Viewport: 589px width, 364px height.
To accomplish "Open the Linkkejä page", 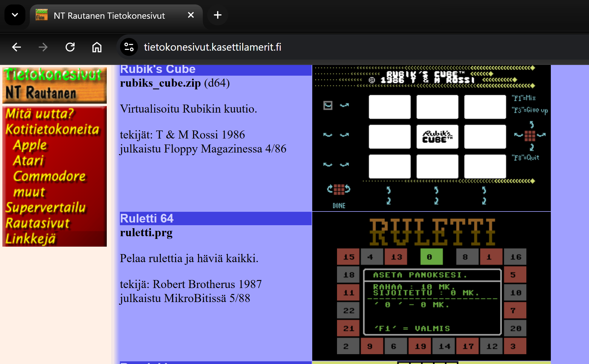I will [x=31, y=239].
